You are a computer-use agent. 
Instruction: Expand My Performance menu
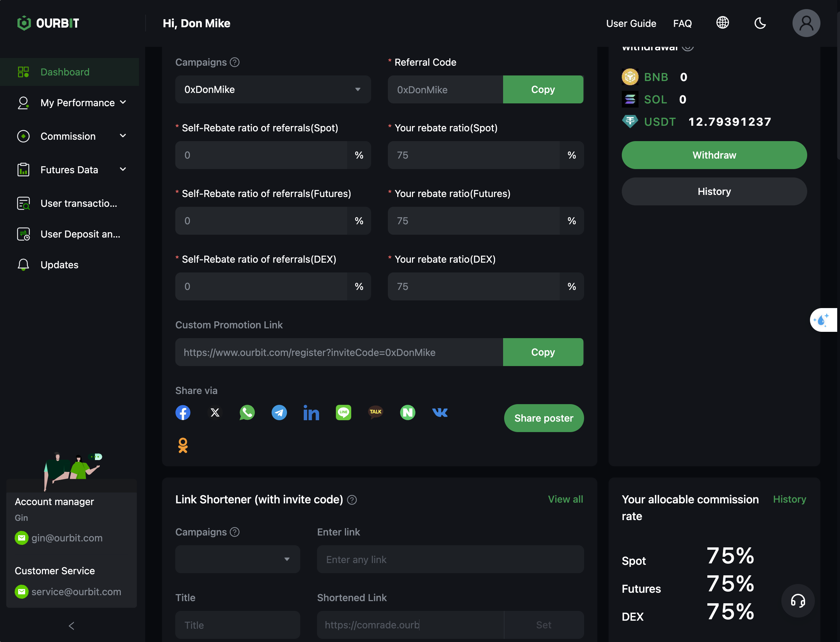[x=72, y=102]
